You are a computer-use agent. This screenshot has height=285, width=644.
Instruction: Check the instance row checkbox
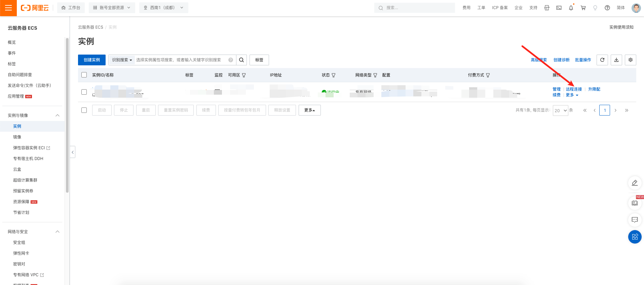point(84,92)
